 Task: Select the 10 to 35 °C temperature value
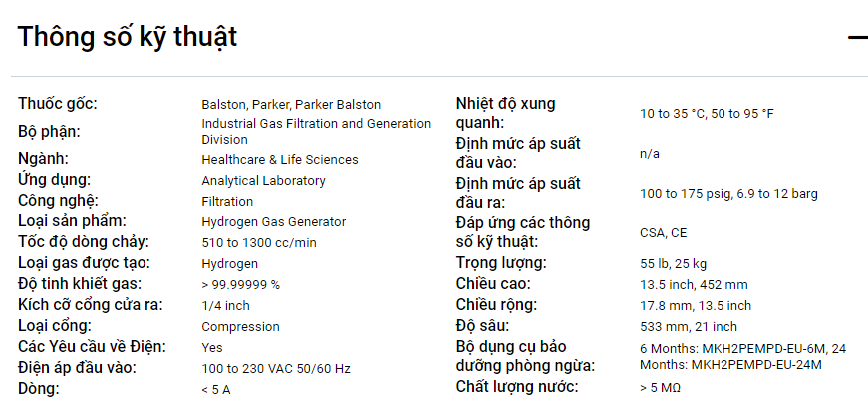[707, 114]
